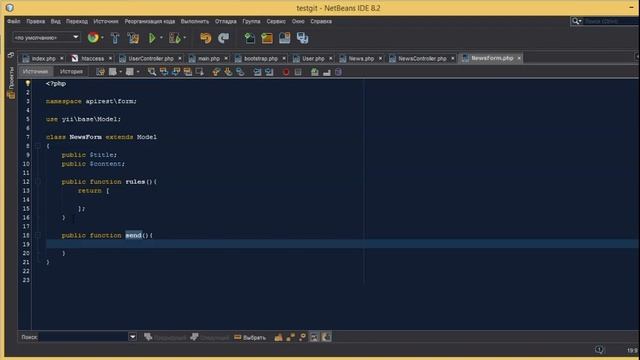640x360 pixels.
Task: Click the Build Project hammer icon
Action: 115,38
